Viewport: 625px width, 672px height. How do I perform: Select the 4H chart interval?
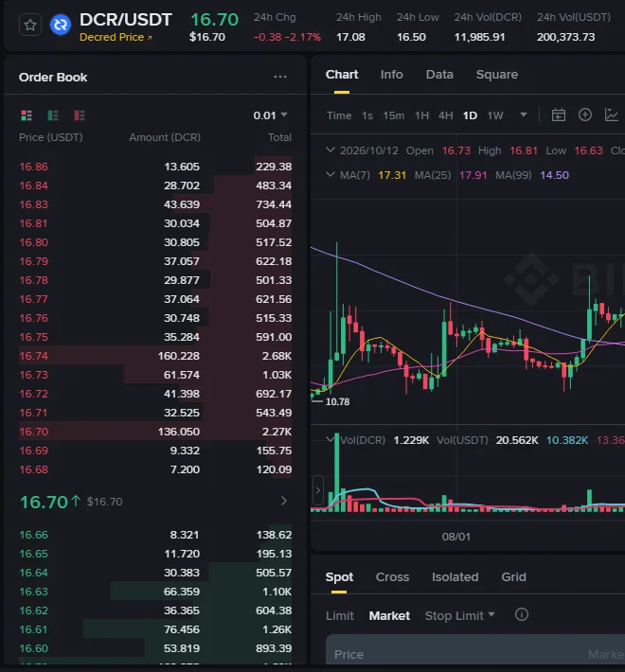[445, 115]
